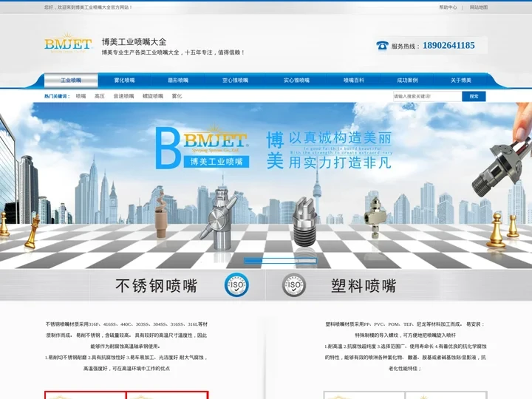Click the 热门关键词 label
Screen dimensions: 532x399
point(57,96)
